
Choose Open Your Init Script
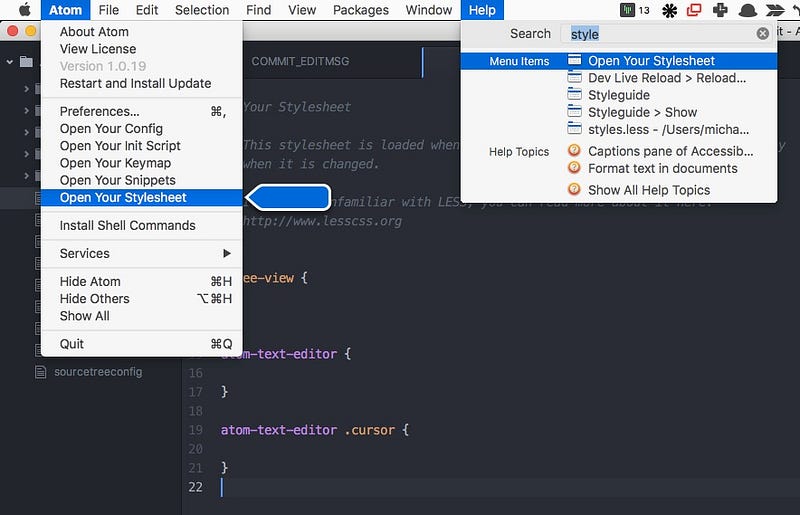[x=141, y=146]
